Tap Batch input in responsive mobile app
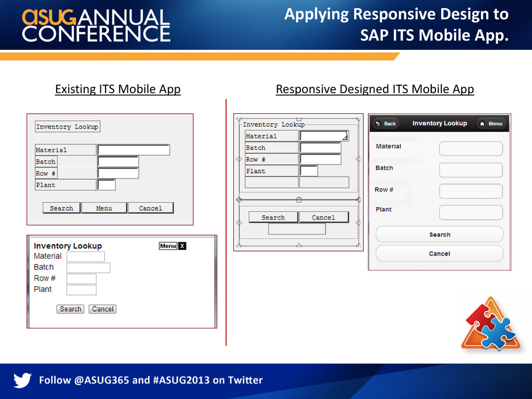Image resolution: width=532 pixels, height=399 pixels. 471,170
